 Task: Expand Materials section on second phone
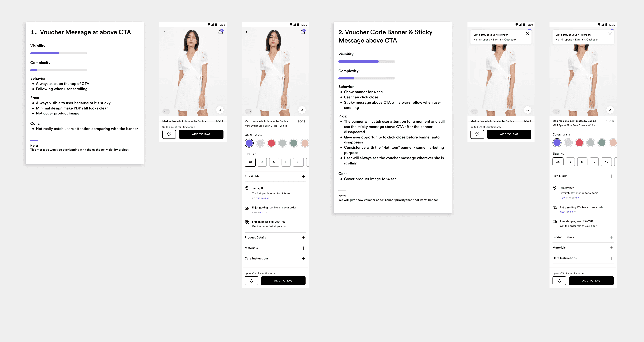pyautogui.click(x=275, y=248)
